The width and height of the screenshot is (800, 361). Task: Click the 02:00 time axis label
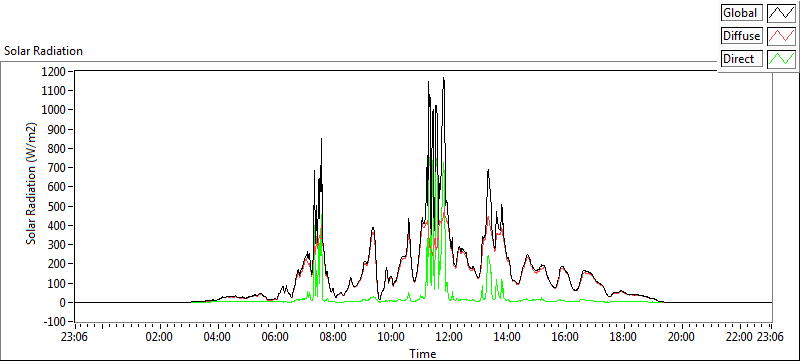(160, 337)
